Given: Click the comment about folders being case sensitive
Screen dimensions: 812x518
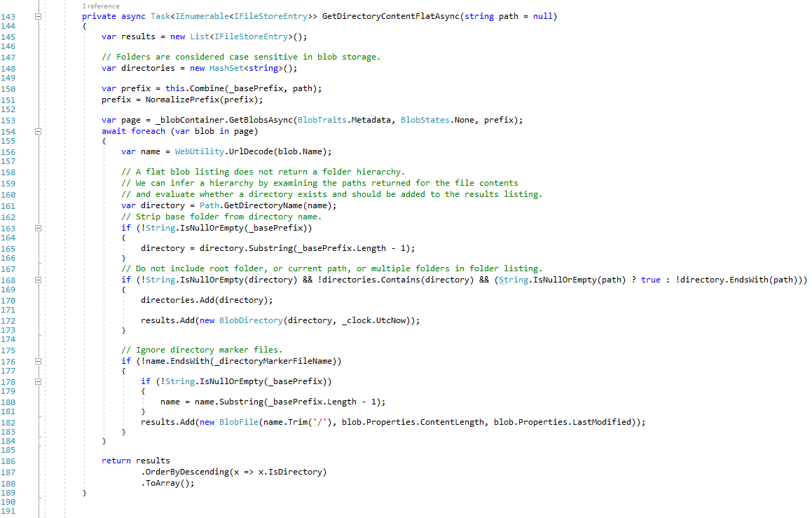Looking at the screenshot, I should [x=241, y=57].
